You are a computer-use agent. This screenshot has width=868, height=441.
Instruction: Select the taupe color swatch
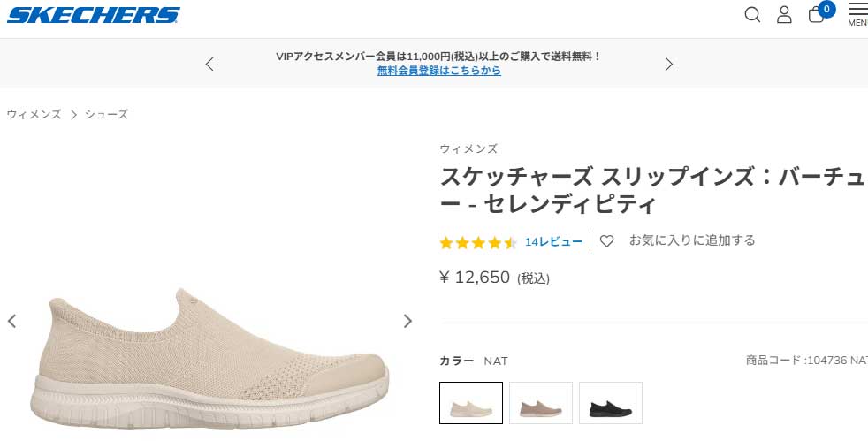[x=541, y=403]
